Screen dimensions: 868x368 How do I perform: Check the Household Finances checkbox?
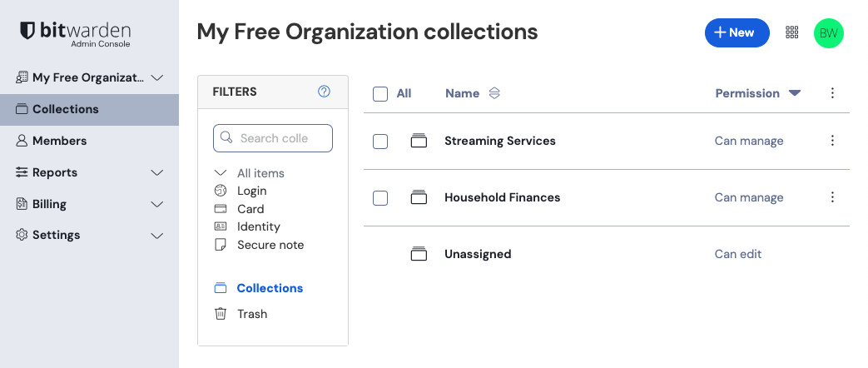click(380, 198)
